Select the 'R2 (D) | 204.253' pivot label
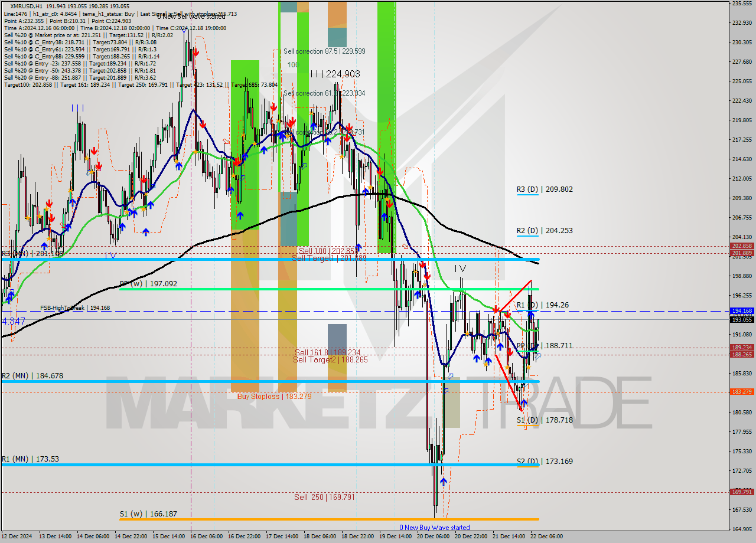This screenshot has height=543, width=756. [x=545, y=231]
